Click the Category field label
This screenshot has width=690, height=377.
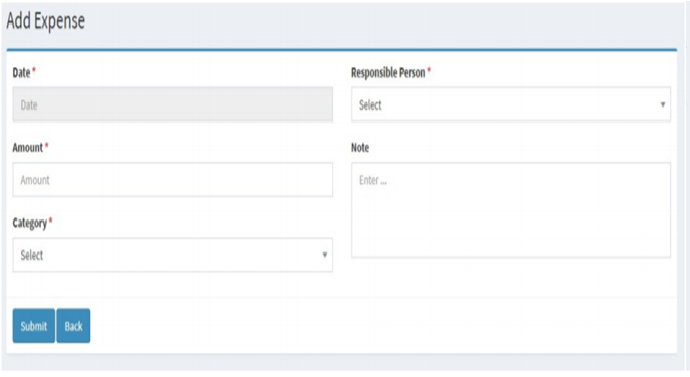point(29,223)
